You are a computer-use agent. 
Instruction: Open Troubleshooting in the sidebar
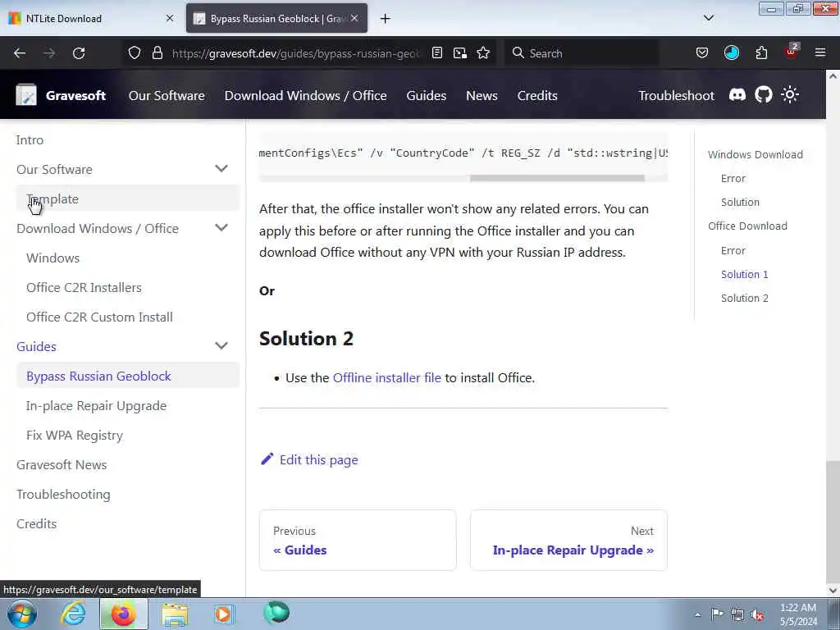click(x=63, y=494)
